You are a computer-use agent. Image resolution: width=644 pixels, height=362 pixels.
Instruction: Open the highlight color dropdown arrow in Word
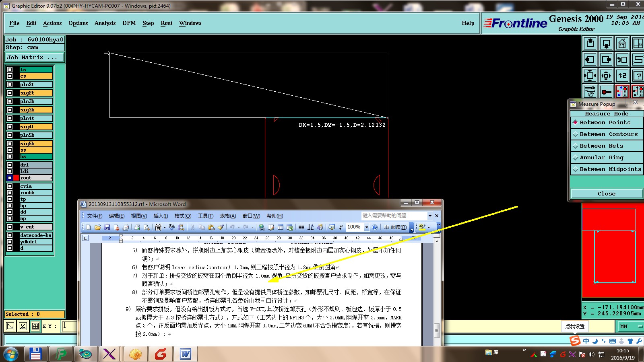pos(429,227)
